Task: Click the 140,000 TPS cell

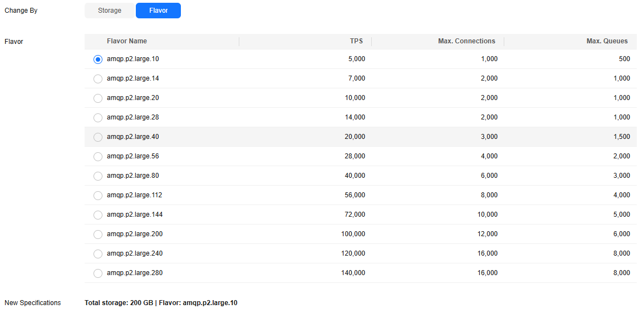Action: [x=353, y=273]
